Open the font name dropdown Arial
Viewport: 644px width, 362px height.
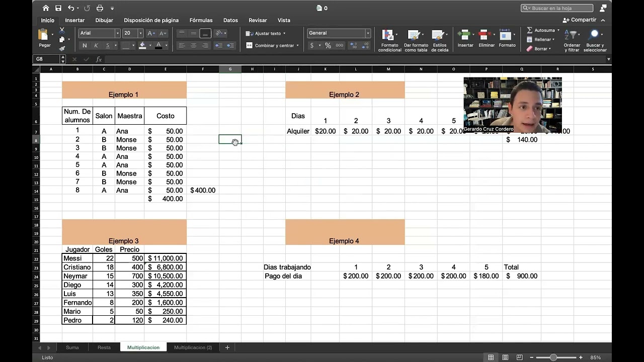coord(118,33)
